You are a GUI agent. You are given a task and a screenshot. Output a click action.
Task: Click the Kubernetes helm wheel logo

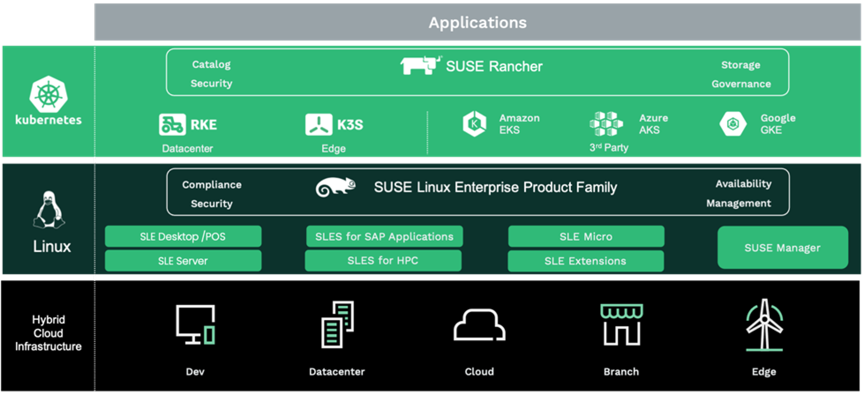[48, 95]
